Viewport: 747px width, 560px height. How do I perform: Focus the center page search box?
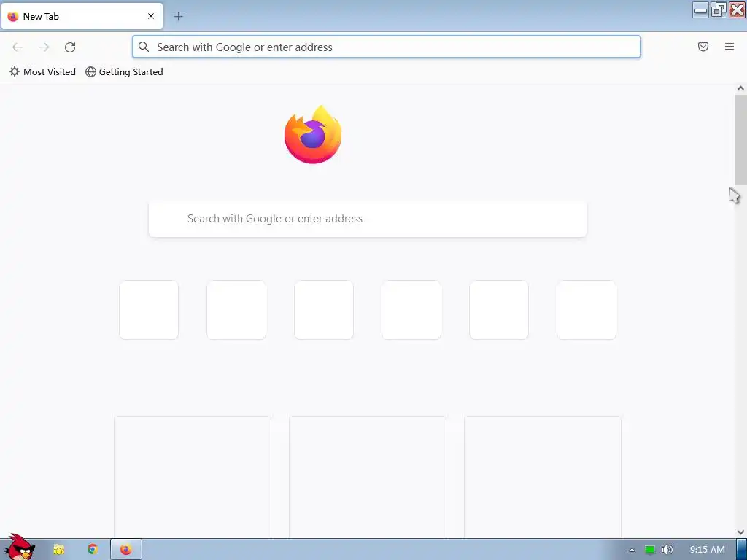click(368, 219)
